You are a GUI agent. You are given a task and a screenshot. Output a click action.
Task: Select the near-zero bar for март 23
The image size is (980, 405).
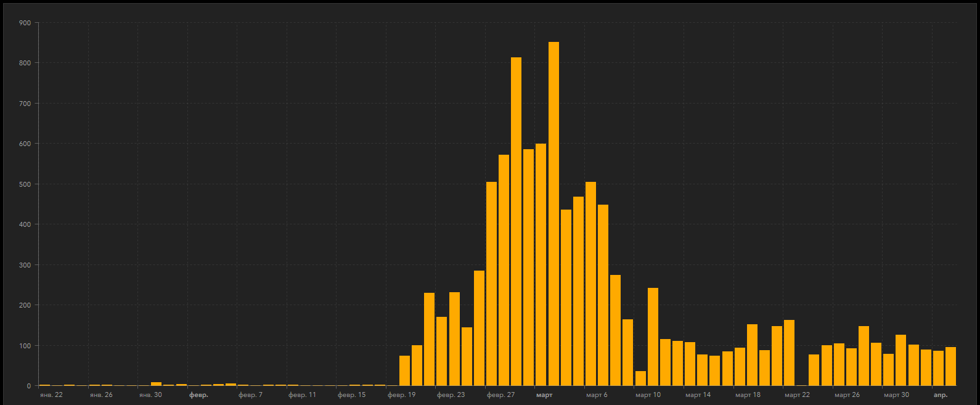(802, 385)
